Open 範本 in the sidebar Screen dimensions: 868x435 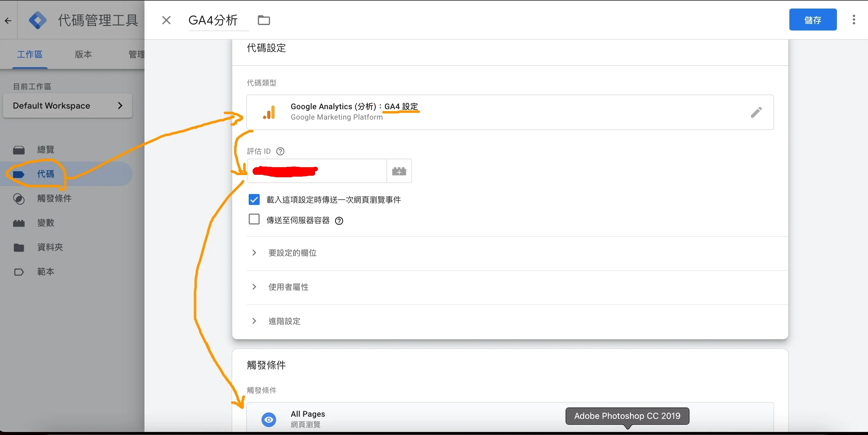(x=66, y=272)
